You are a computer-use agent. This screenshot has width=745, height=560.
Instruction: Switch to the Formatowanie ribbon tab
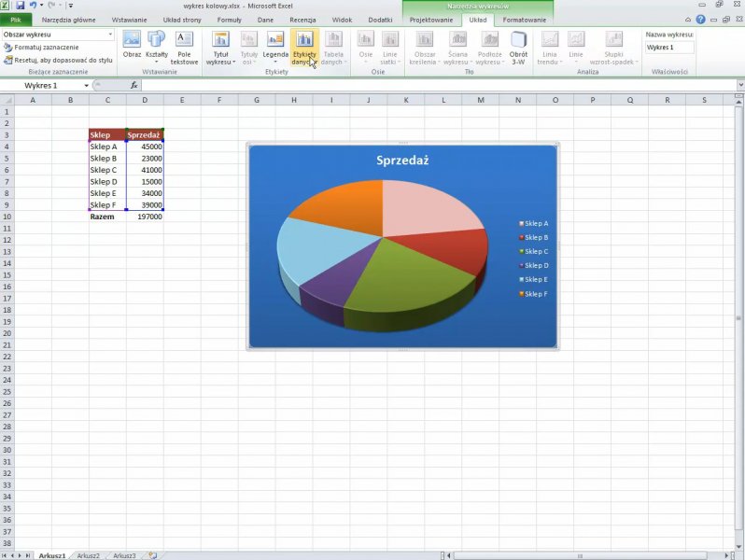[x=524, y=20]
